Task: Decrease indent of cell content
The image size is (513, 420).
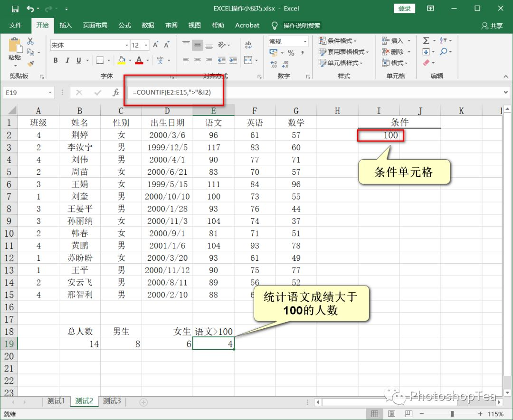Action: 221,60
